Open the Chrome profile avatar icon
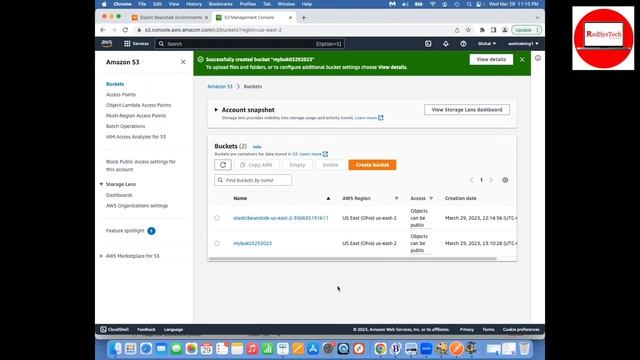This screenshot has height=360, width=640. tap(505, 30)
